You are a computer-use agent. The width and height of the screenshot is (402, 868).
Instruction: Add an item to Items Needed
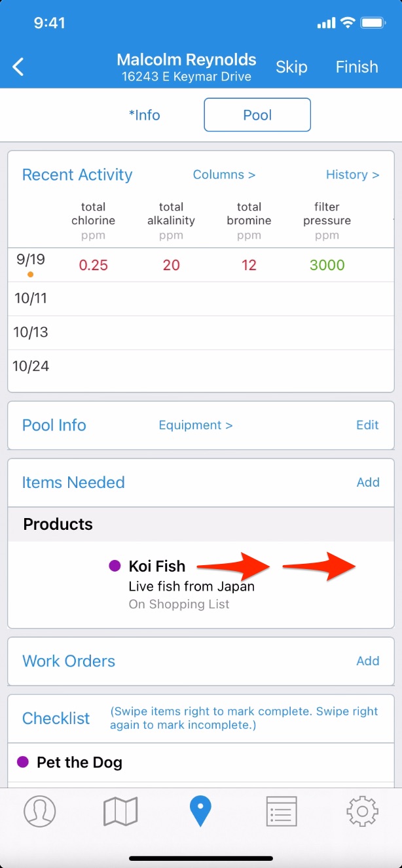point(368,482)
